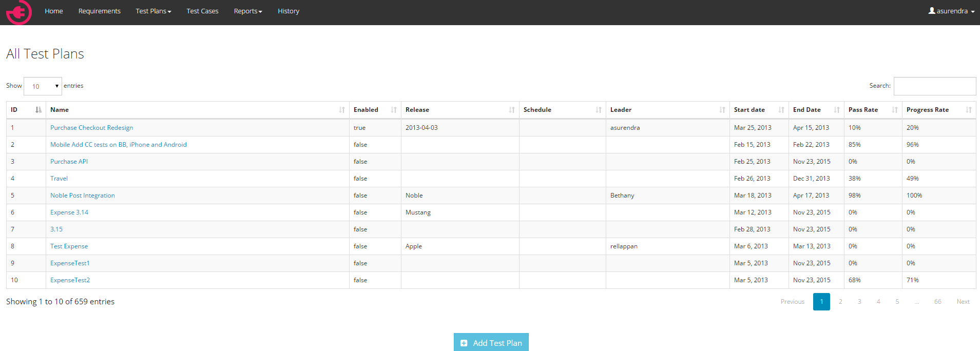
Task: Open the ExpenseTest1 plan link
Action: (70, 263)
